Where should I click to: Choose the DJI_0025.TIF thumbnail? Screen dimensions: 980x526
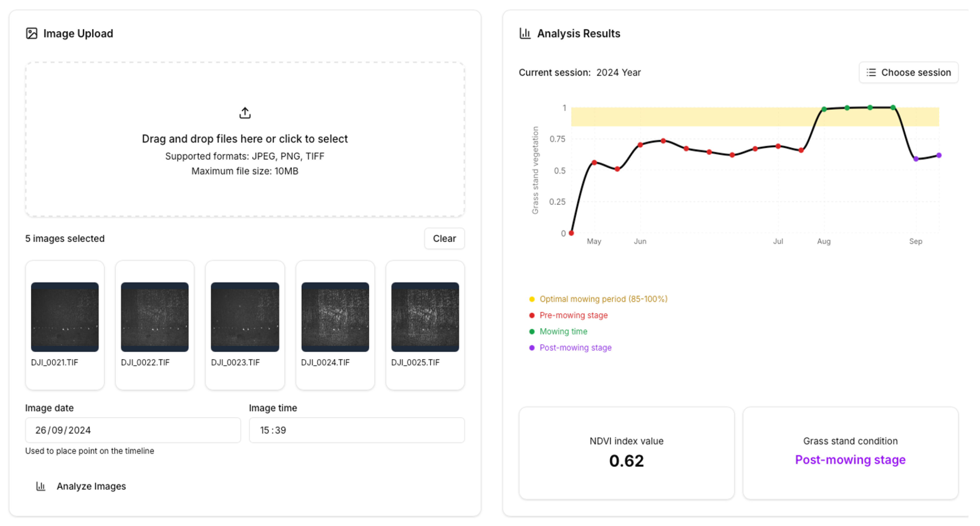tap(425, 317)
